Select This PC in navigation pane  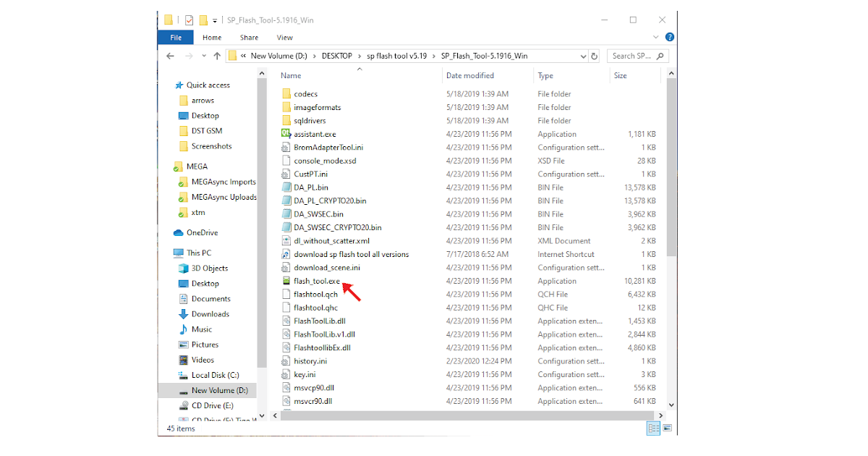[199, 253]
